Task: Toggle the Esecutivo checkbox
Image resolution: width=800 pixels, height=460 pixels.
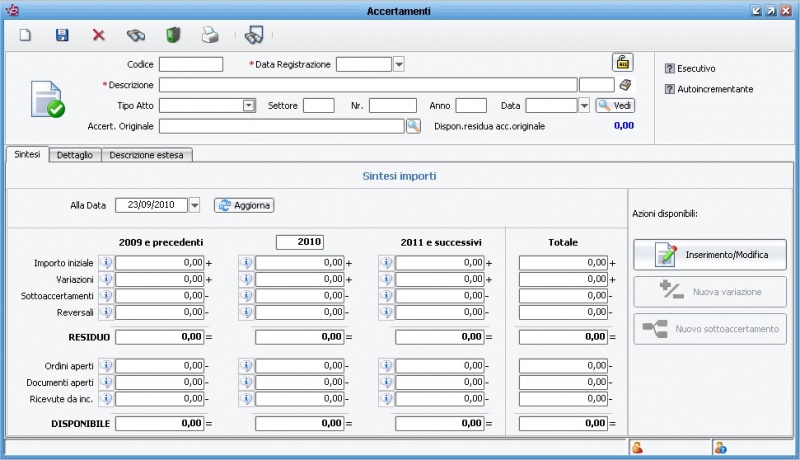Action: 670,69
